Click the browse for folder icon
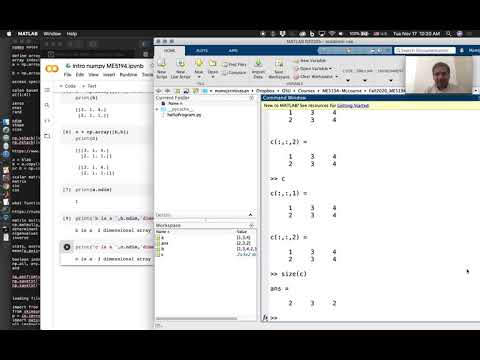 tap(186, 91)
